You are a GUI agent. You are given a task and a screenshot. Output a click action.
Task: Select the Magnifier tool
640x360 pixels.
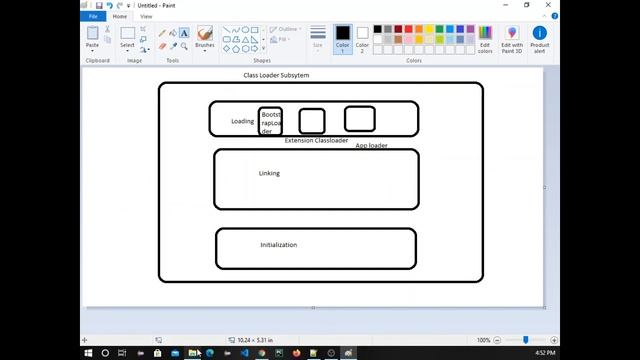184,46
